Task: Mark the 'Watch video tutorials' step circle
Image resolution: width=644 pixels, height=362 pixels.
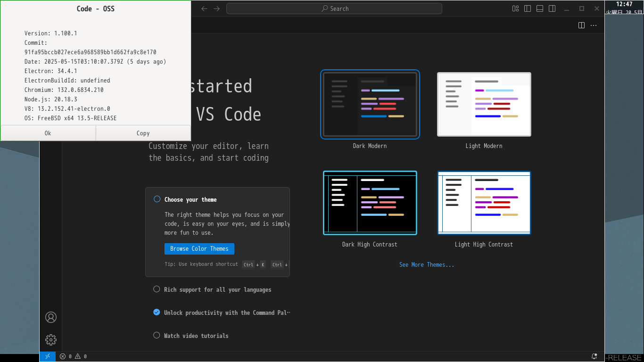Action: click(157, 335)
